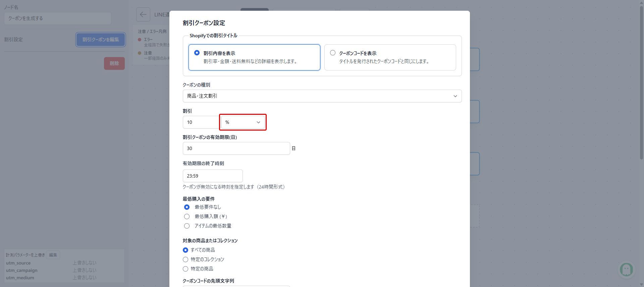Viewport: 644px width, 287px height.
Task: Click the utm_campaign row text
Action: point(22,270)
